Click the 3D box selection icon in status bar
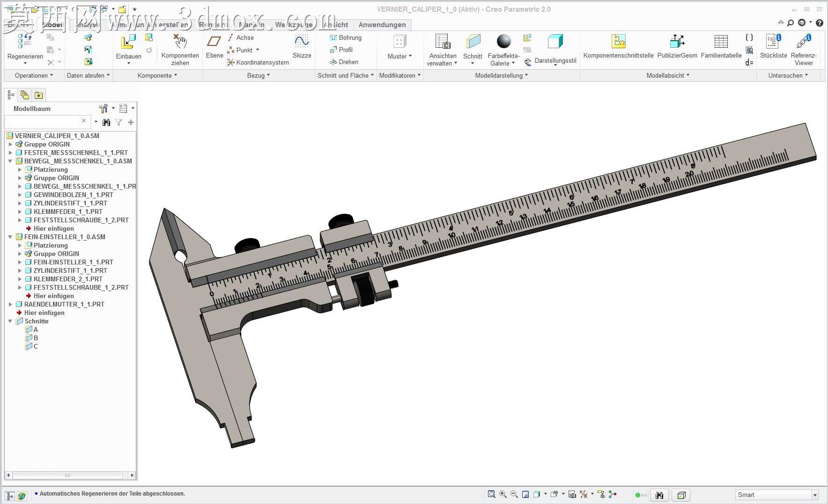This screenshot has width=828, height=504. [681, 495]
